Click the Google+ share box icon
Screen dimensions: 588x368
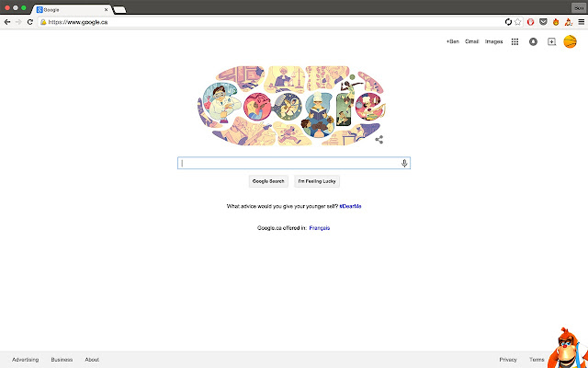(x=551, y=41)
